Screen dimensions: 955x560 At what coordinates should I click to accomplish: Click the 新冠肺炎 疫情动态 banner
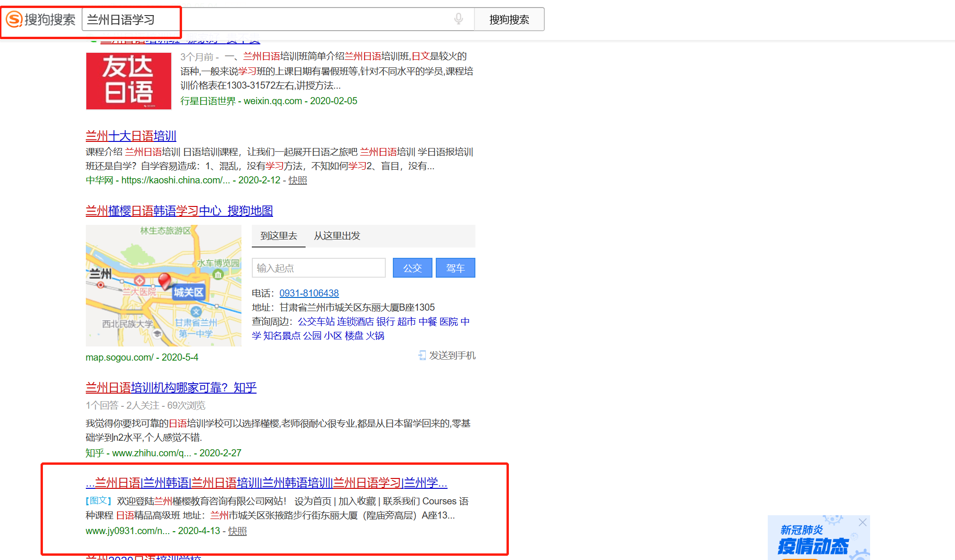(x=819, y=538)
